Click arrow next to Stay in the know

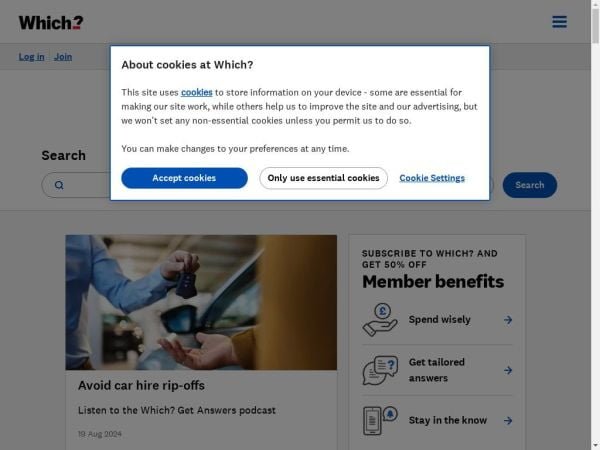[x=508, y=421]
